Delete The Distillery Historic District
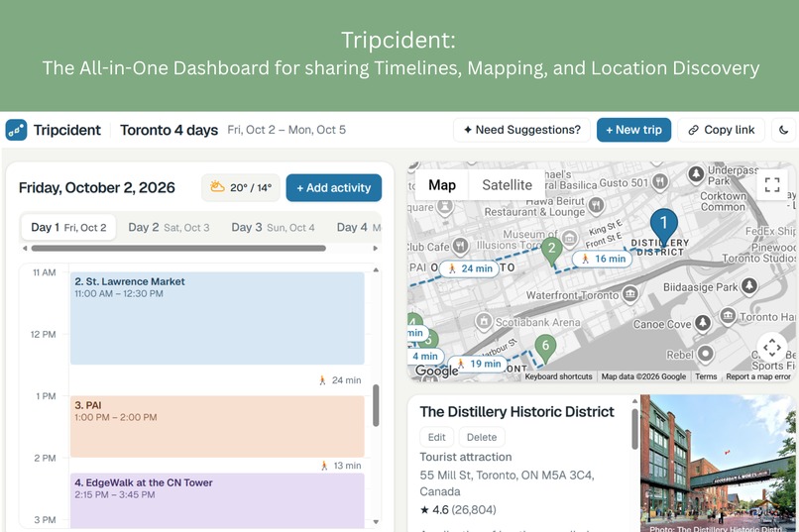The image size is (799, 532). point(482,437)
